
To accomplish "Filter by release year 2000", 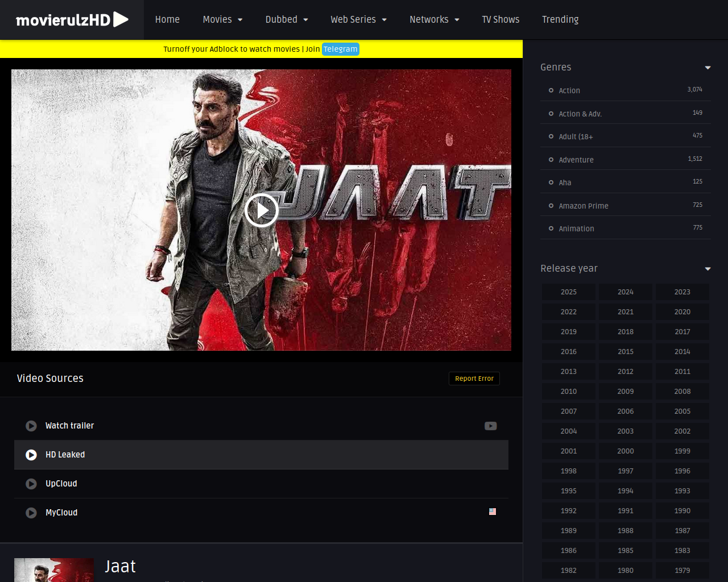I will (x=626, y=451).
